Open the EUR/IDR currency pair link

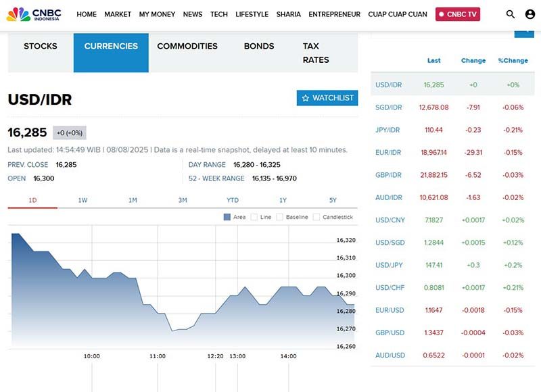[x=388, y=153]
